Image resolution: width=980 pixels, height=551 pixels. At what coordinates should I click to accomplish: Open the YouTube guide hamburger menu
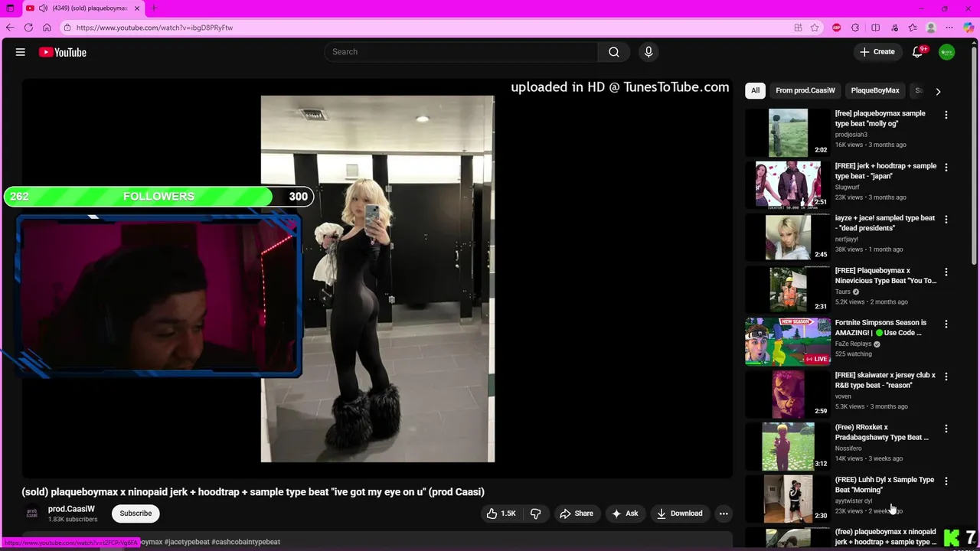click(21, 52)
